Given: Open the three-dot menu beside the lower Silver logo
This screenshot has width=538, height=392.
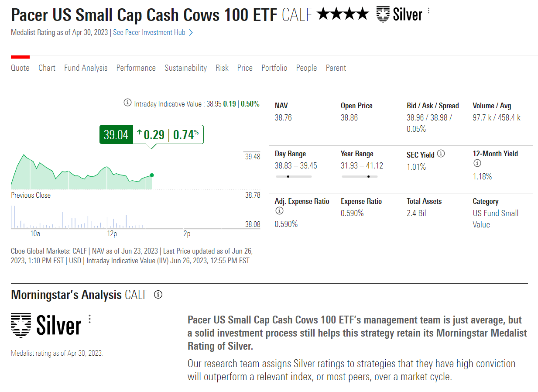Looking at the screenshot, I should point(90,319).
